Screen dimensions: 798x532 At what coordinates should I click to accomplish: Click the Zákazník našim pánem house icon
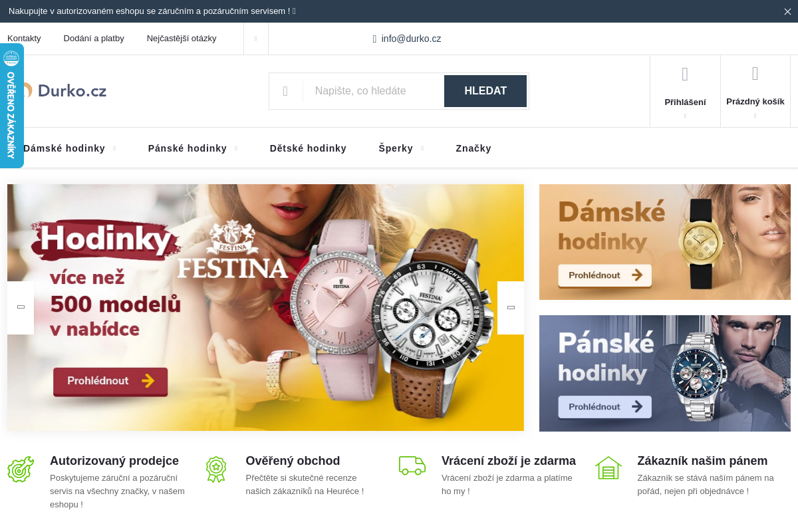[x=608, y=467]
